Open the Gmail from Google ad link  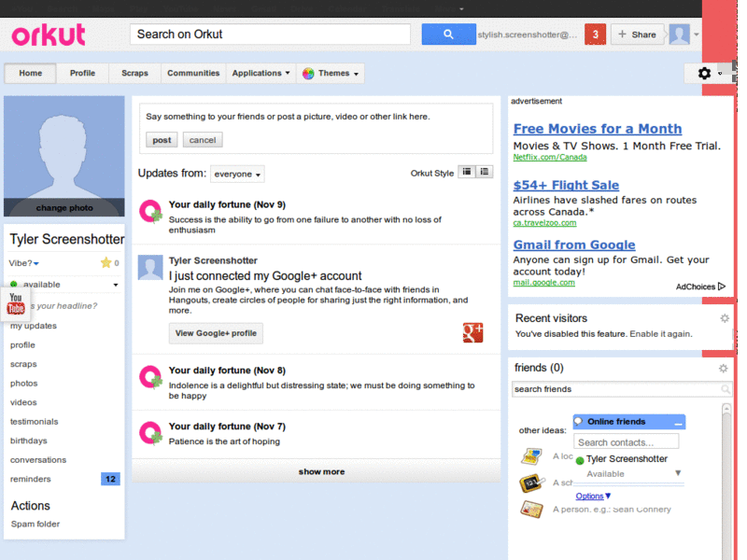coord(574,245)
